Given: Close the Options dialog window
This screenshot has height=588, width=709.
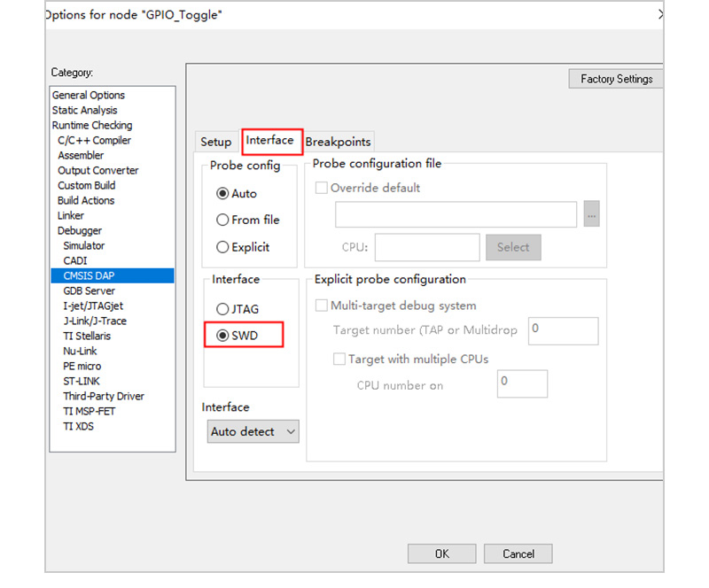Looking at the screenshot, I should [660, 14].
